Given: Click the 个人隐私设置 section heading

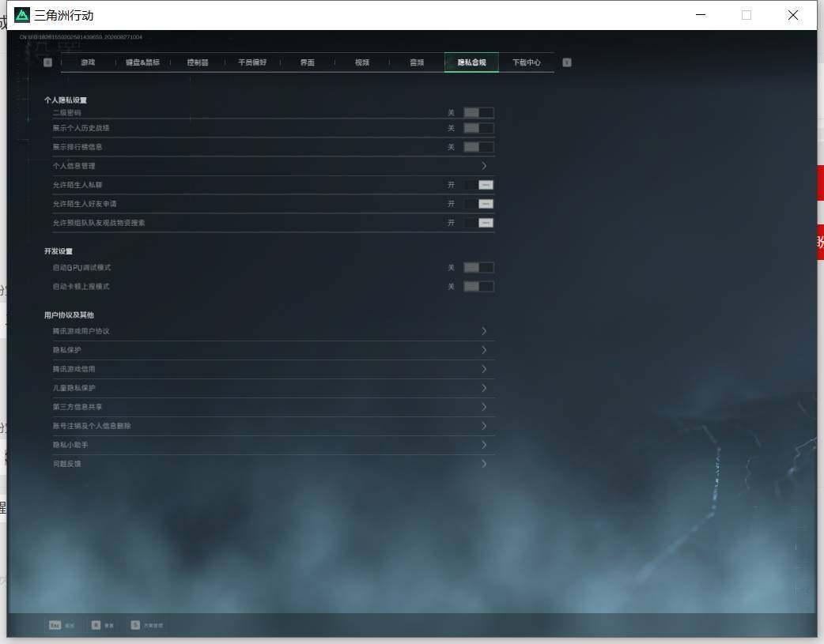Looking at the screenshot, I should (66, 100).
